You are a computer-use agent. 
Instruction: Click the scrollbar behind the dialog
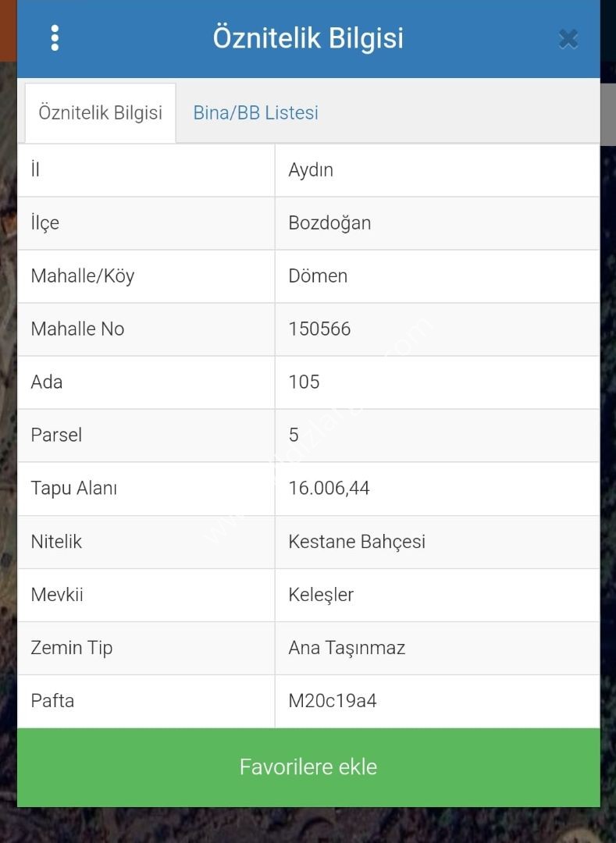tap(608, 113)
